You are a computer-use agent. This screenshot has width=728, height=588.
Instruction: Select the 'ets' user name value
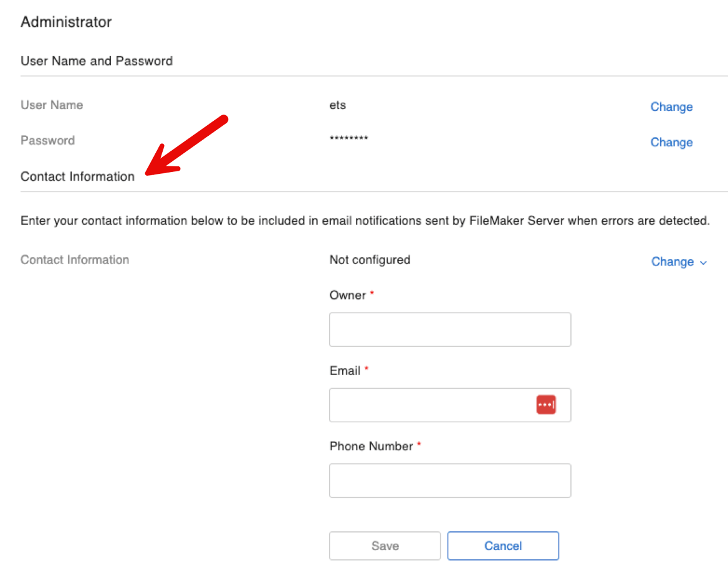coord(338,105)
